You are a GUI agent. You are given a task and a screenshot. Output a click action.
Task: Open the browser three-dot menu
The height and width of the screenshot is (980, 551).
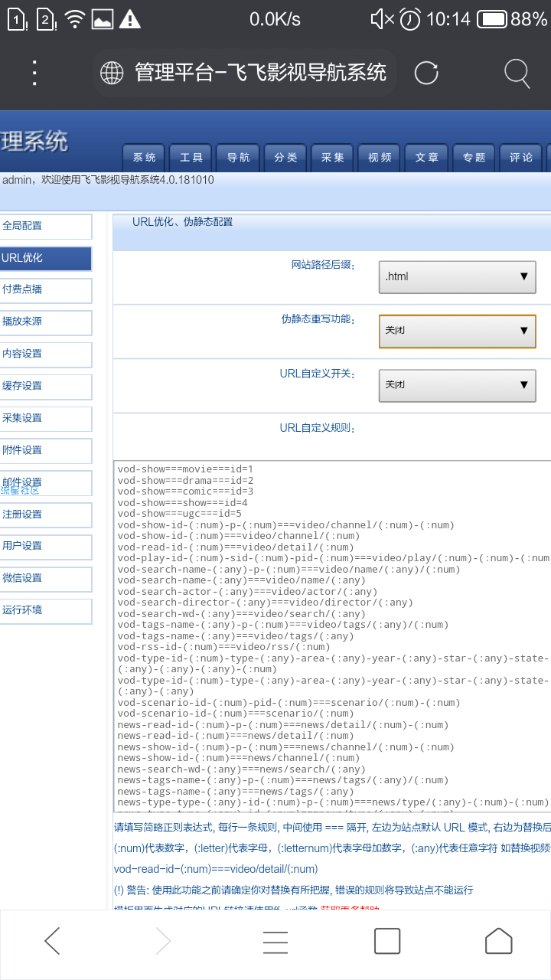[34, 73]
